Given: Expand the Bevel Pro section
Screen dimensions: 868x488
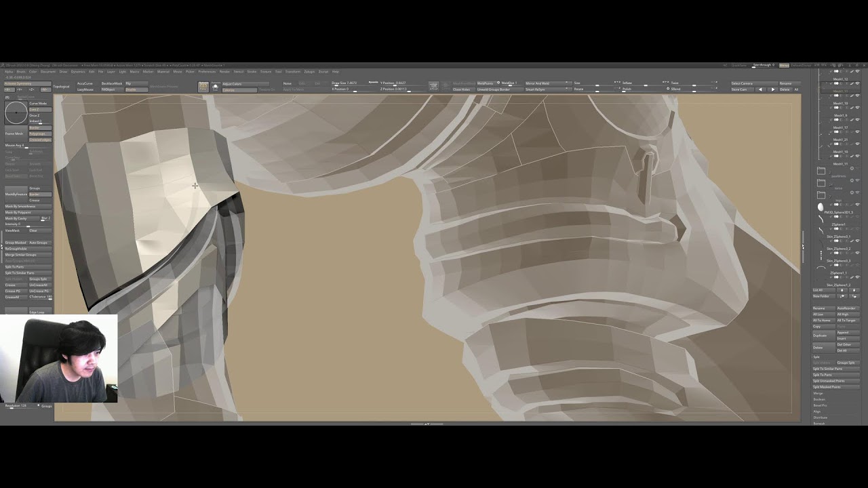Looking at the screenshot, I should click(x=820, y=405).
